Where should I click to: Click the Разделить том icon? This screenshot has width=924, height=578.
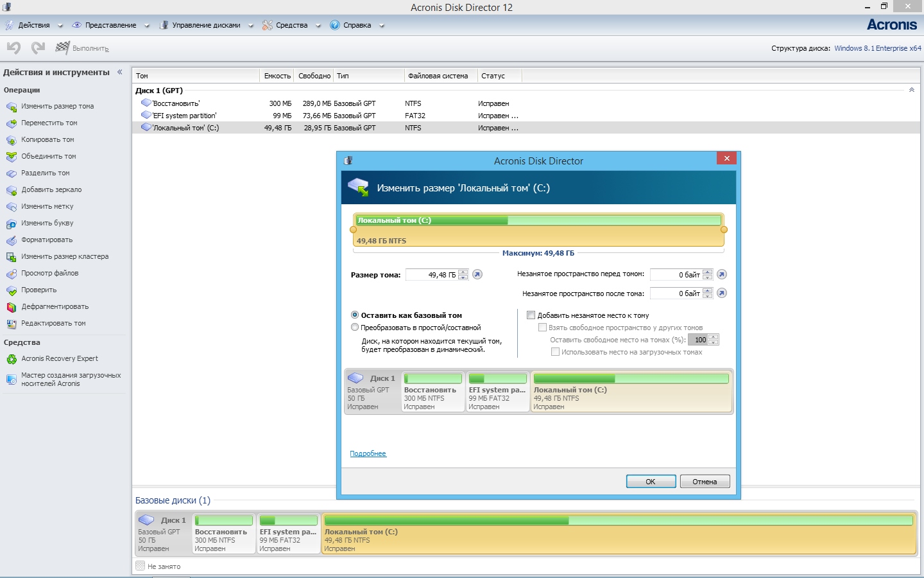point(12,173)
